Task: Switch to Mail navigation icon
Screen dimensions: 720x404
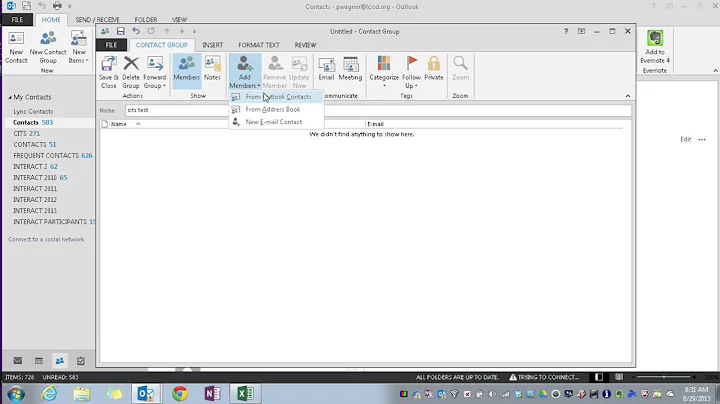Action: coord(17,361)
